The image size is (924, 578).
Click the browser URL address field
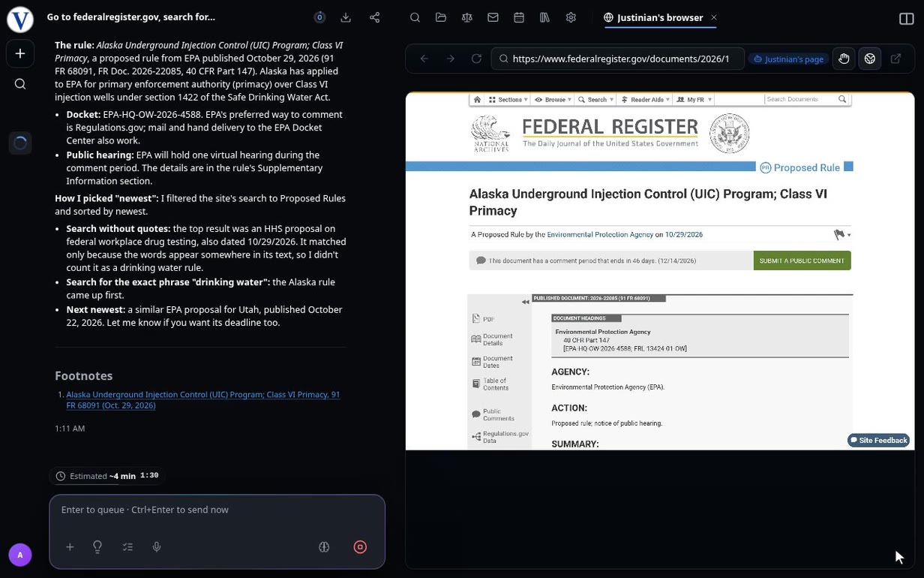point(619,59)
